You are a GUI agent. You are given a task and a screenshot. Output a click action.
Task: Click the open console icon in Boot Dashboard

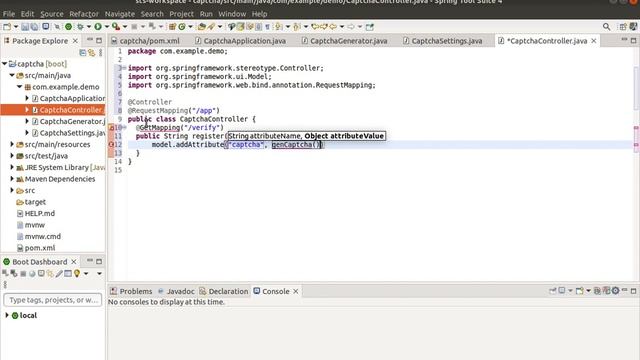(41, 273)
